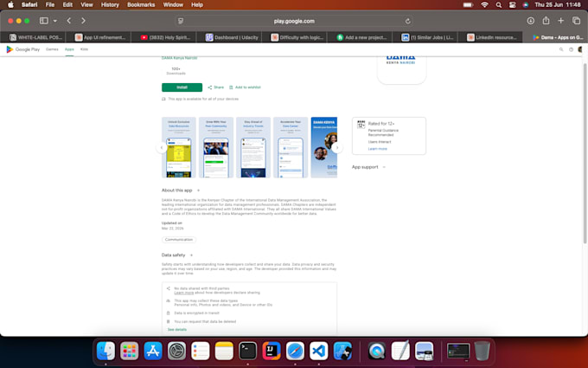The width and height of the screenshot is (588, 368).
Task: Open Xcode from the Dock
Action: pos(342,351)
